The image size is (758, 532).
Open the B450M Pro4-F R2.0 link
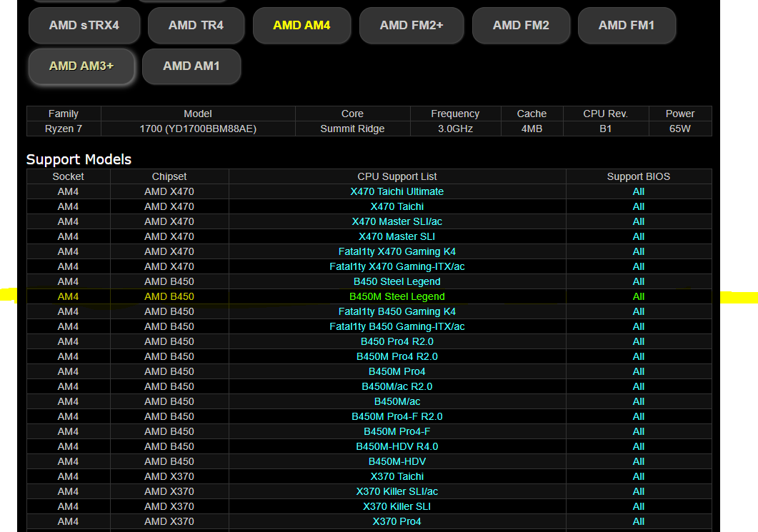point(397,416)
